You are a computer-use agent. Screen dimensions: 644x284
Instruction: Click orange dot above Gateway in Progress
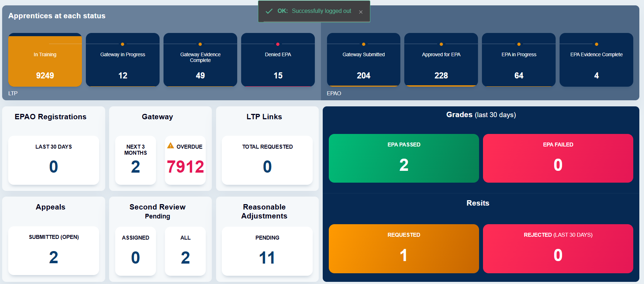pyautogui.click(x=122, y=44)
